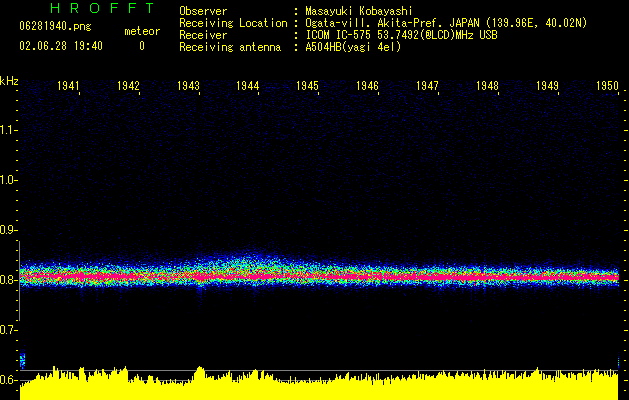Select the 1948 time marker
629x400 pixels.
coord(487,87)
